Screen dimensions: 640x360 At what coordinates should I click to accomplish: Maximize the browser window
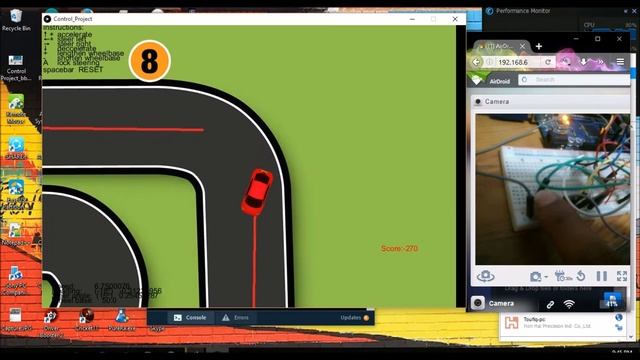(598, 39)
